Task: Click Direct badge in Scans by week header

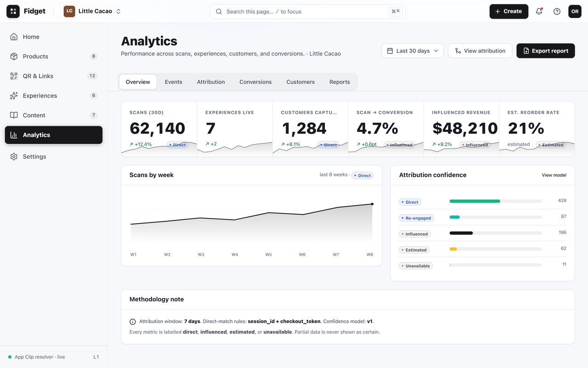Action: (363, 175)
